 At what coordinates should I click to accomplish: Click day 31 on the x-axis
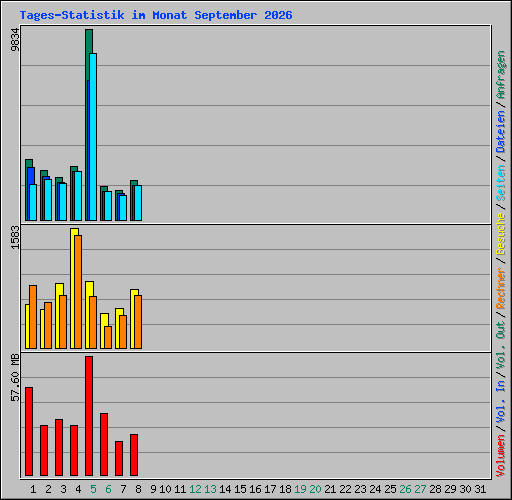(x=480, y=489)
